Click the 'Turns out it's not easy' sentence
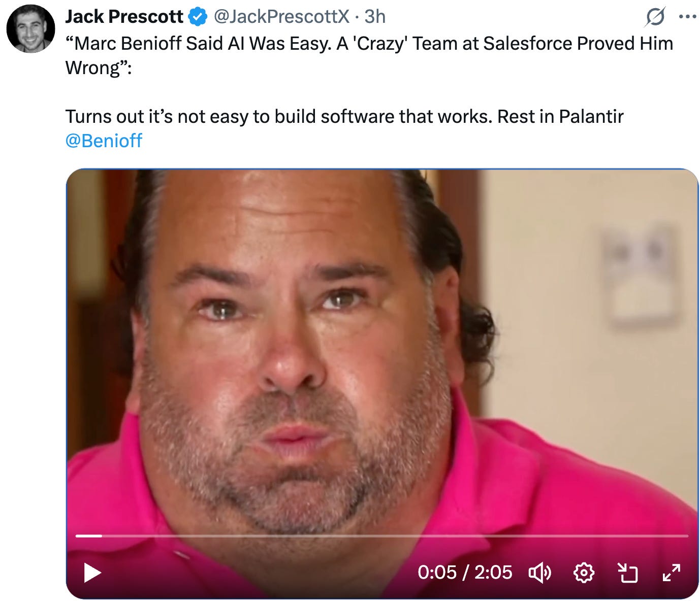Image resolution: width=700 pixels, height=604 pixels. point(344,117)
